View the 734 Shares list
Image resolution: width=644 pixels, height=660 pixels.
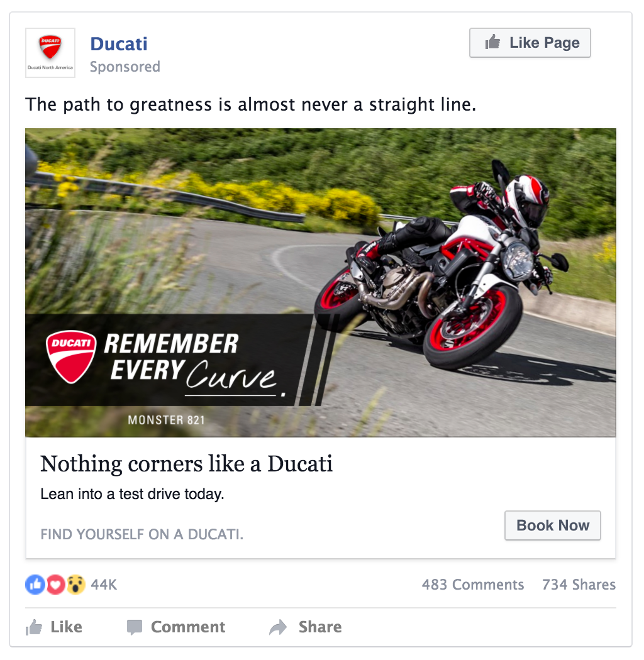[579, 585]
